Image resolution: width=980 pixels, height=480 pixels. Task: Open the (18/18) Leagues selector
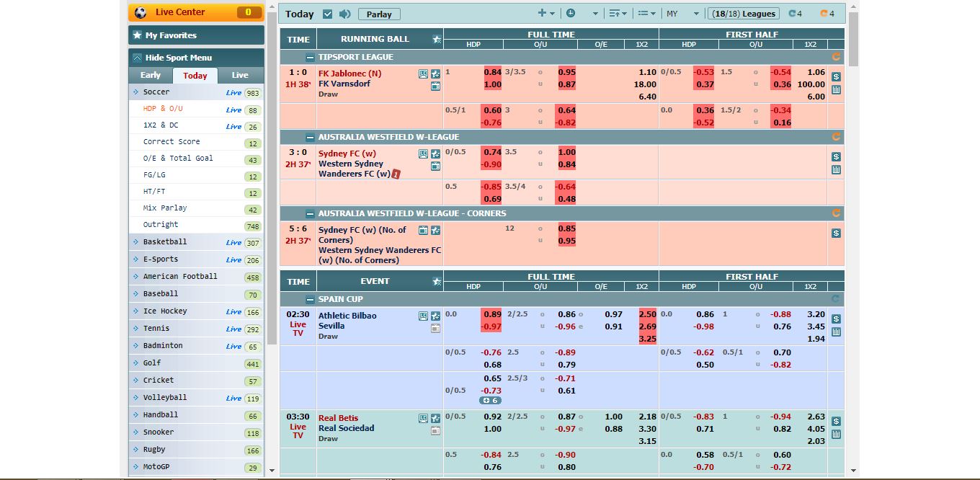pyautogui.click(x=744, y=14)
